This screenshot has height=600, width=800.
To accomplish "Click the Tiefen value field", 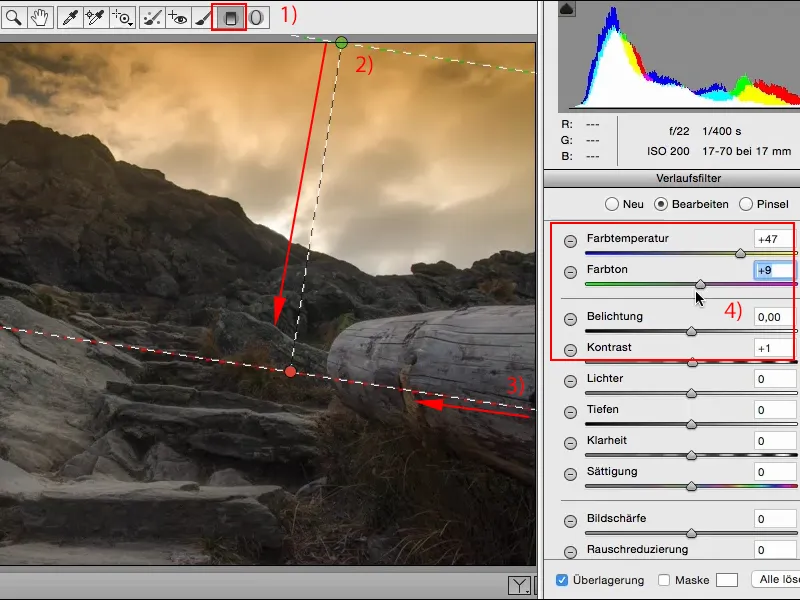I will pyautogui.click(x=775, y=410).
